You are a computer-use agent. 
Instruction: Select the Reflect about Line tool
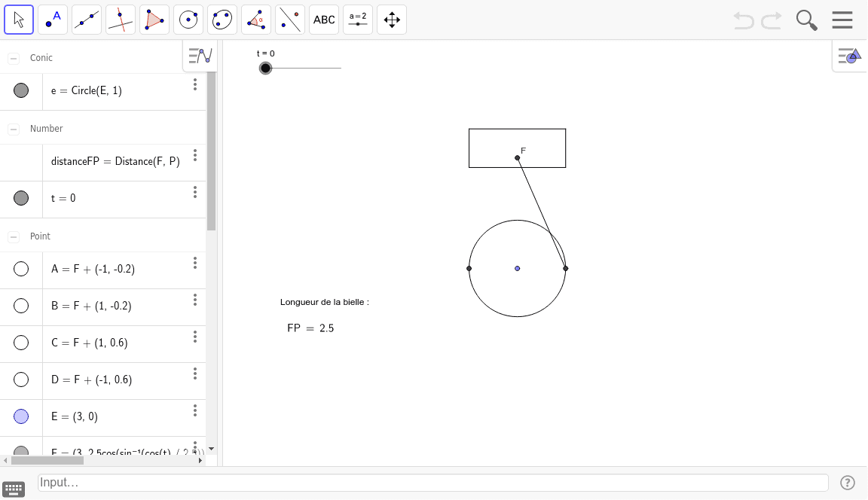tap(290, 20)
